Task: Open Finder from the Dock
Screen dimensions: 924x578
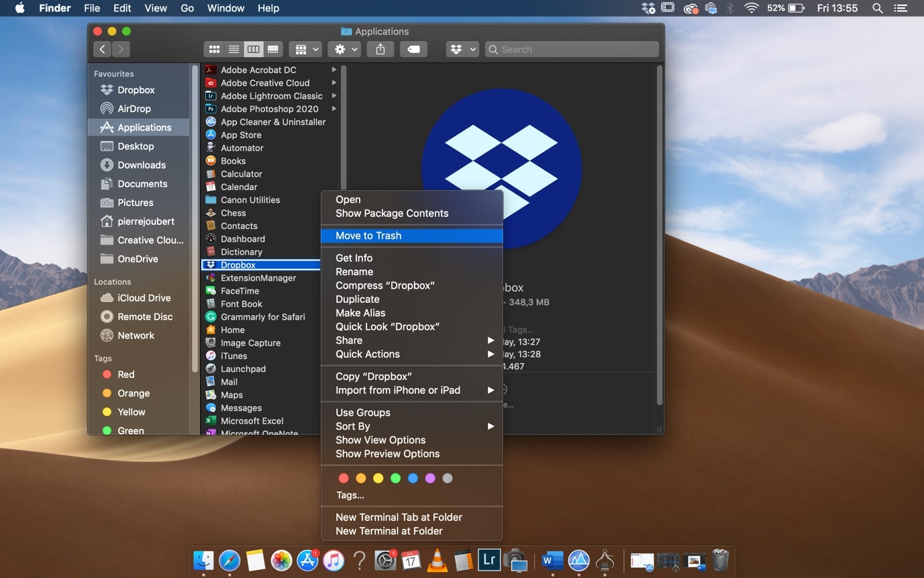Action: click(x=203, y=560)
